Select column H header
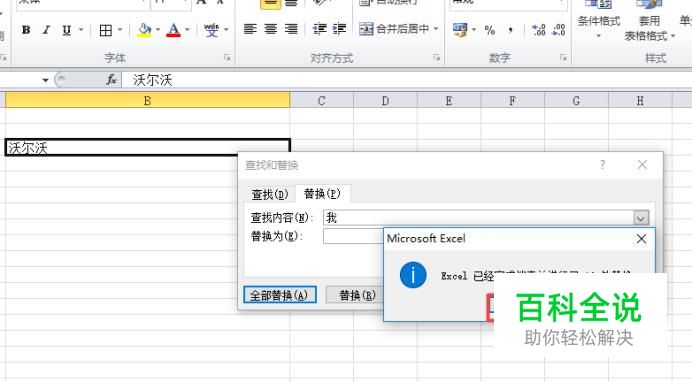The height and width of the screenshot is (382, 692). click(640, 101)
